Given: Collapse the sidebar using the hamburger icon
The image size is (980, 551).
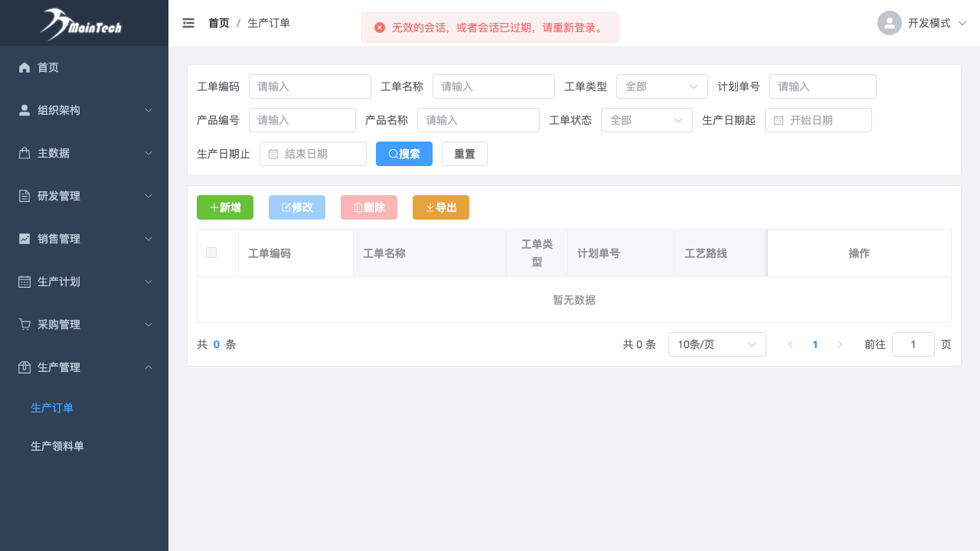Looking at the screenshot, I should point(188,23).
